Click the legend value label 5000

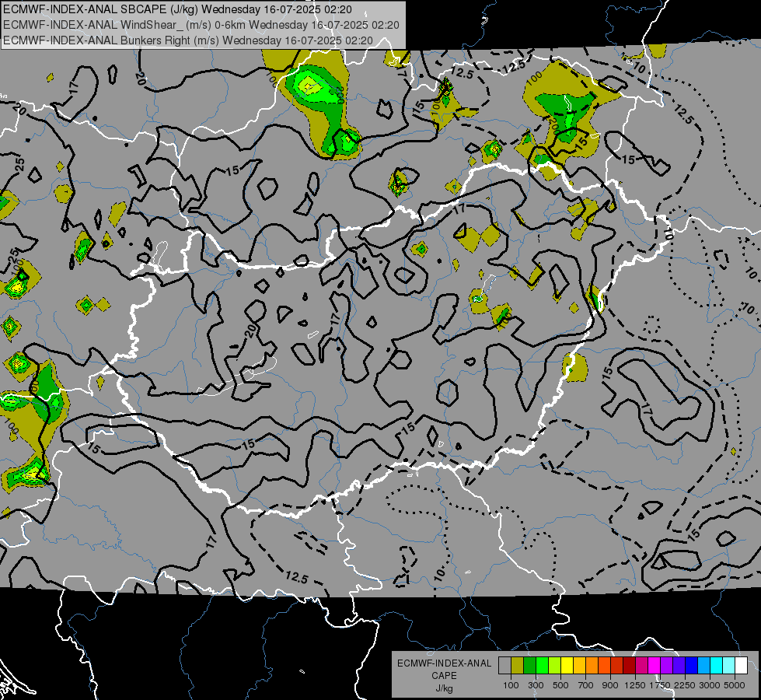735,686
